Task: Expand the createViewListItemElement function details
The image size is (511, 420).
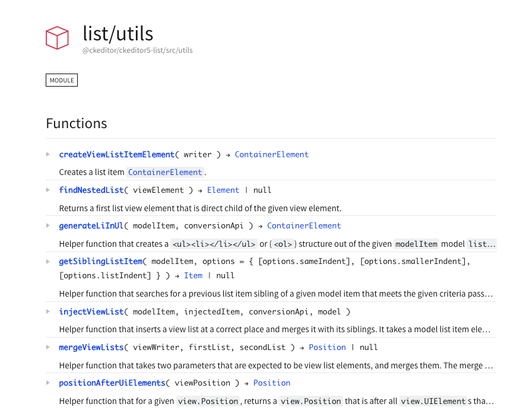Action: [x=48, y=154]
